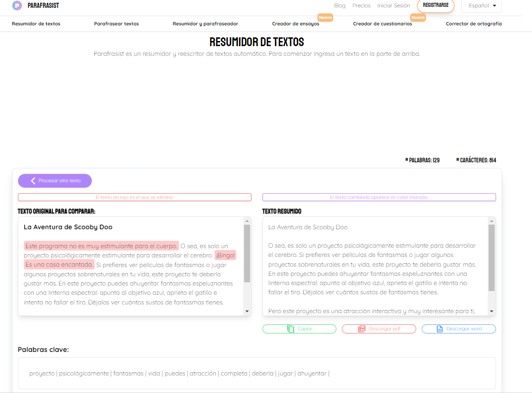Image resolution: width=532 pixels, height=393 pixels.
Task: Click Procesar otro texto button
Action: pyautogui.click(x=55, y=181)
